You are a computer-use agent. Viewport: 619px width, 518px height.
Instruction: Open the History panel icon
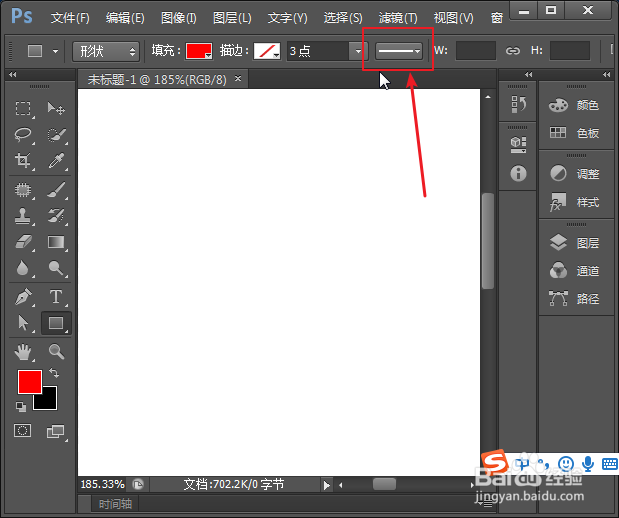click(x=518, y=104)
